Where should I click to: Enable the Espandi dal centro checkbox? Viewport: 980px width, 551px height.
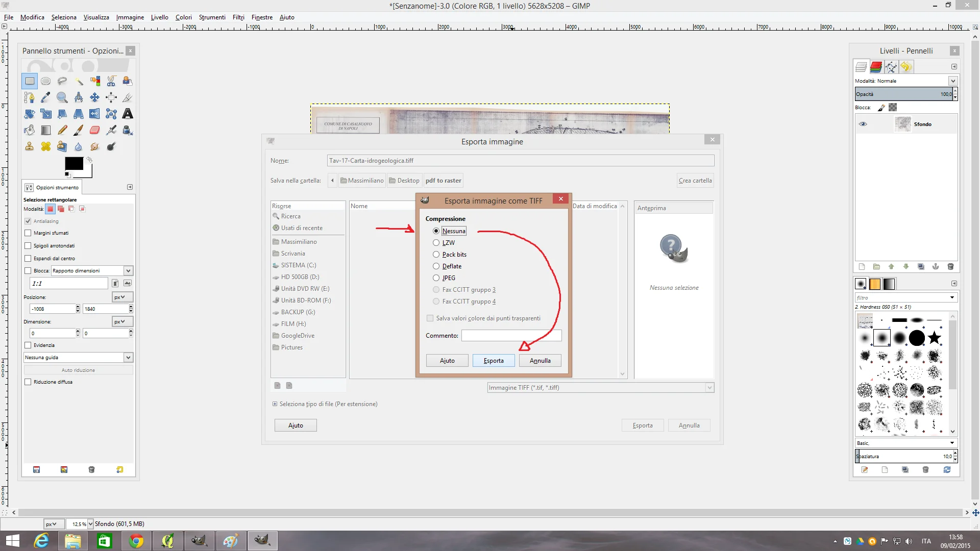click(x=28, y=259)
